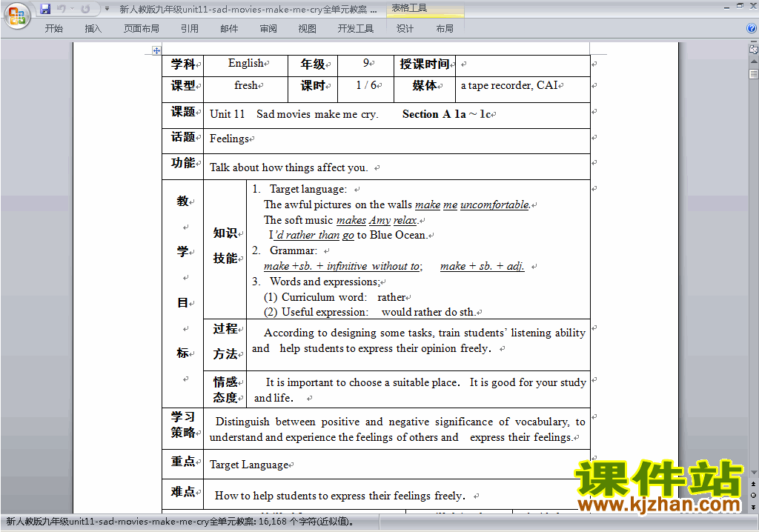Image resolution: width=759 pixels, height=532 pixels.
Task: Open the 开始 ribbon tab
Action: click(53, 29)
